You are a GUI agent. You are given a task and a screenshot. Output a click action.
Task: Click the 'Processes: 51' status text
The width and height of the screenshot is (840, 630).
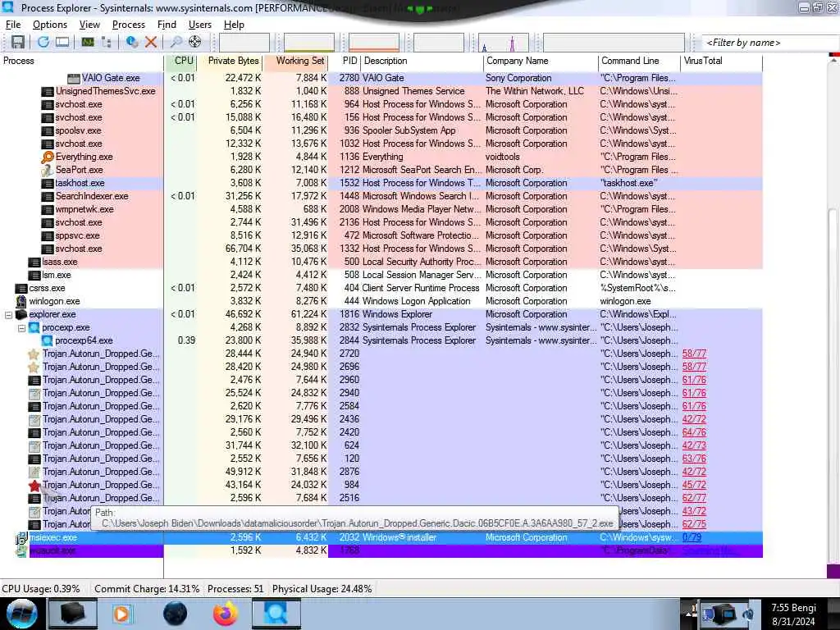235,589
